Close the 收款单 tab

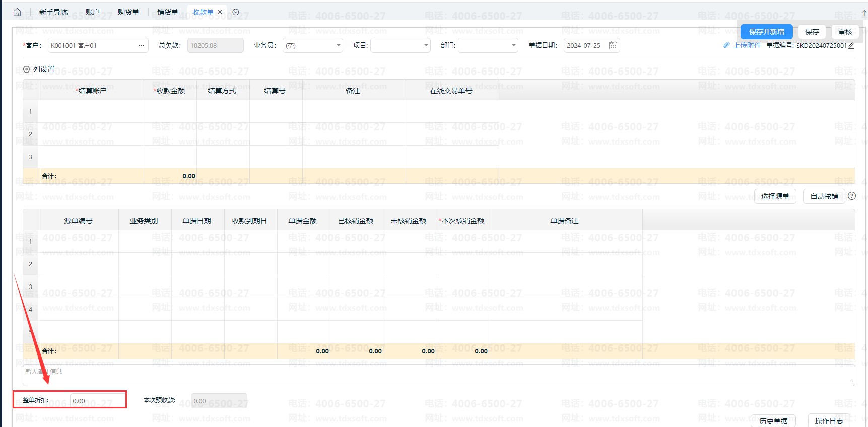[x=220, y=12]
